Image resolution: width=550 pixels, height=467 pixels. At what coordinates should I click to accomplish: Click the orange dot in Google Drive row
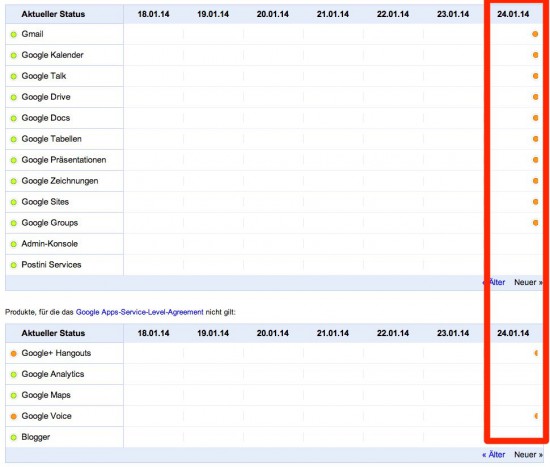click(535, 97)
